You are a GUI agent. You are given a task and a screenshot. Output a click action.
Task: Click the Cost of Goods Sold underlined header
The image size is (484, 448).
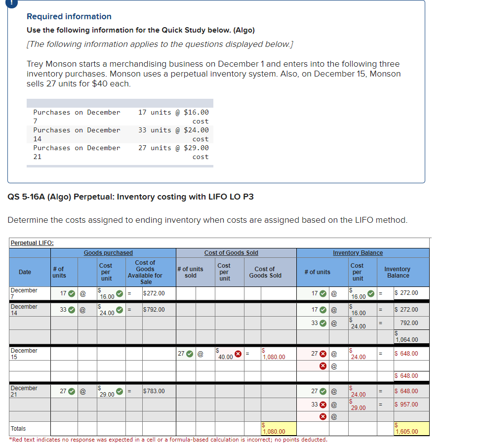pos(231,253)
